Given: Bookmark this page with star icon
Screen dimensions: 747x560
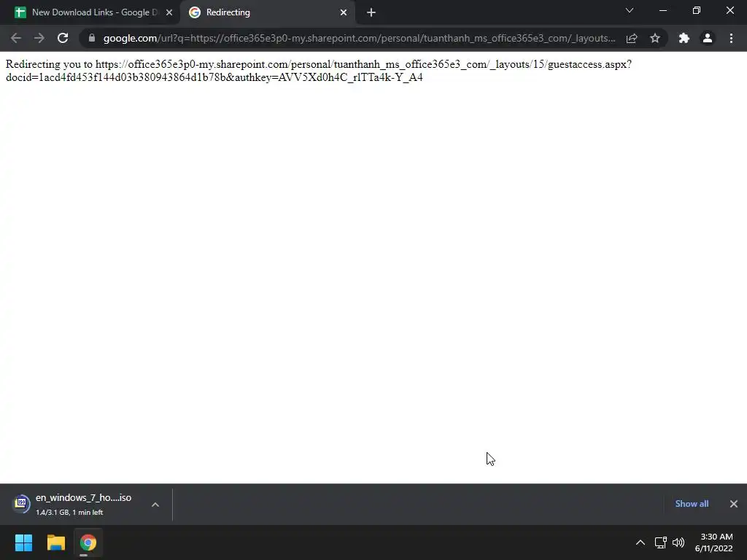Looking at the screenshot, I should (655, 38).
